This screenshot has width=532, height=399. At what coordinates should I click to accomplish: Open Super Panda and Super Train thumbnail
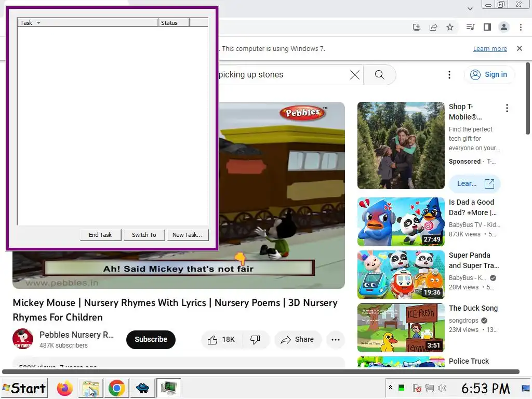(x=401, y=275)
